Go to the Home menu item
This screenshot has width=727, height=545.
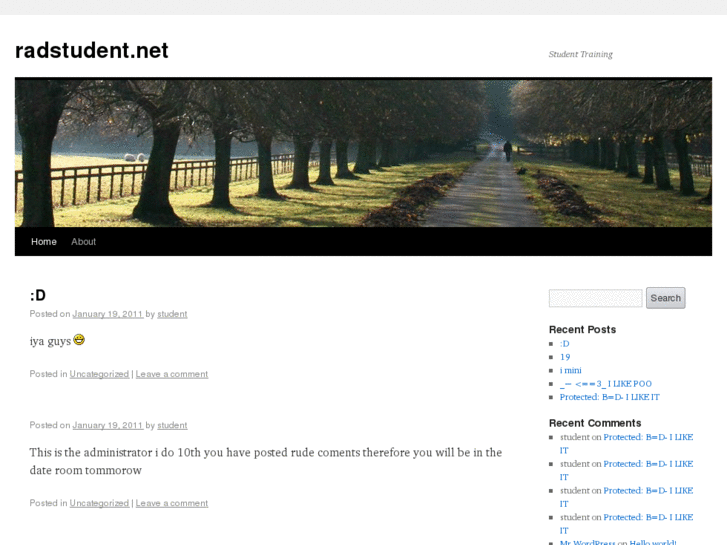44,242
